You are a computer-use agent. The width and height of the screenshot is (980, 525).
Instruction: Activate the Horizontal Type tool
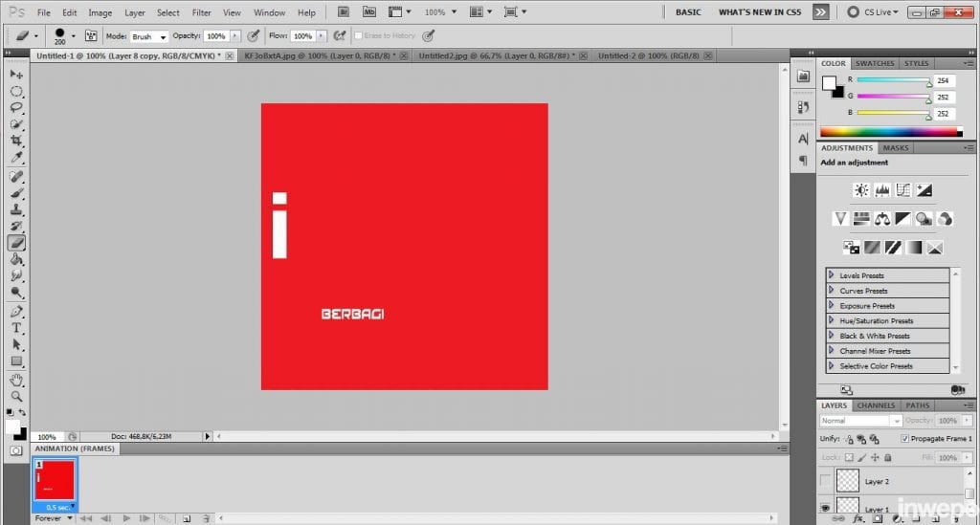point(16,328)
